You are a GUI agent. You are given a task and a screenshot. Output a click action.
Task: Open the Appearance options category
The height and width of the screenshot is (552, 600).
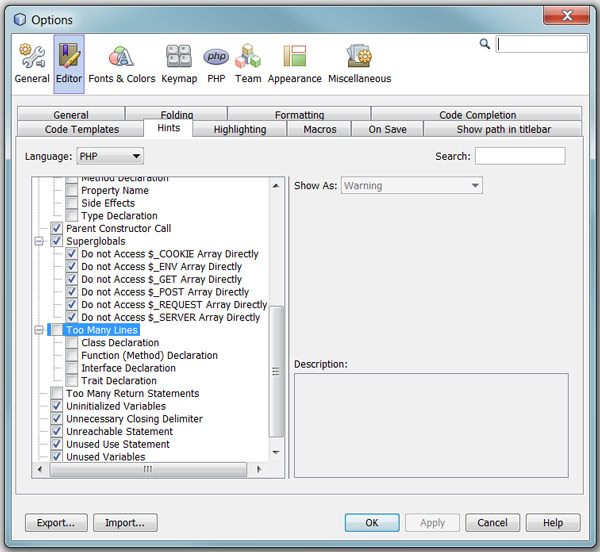tap(294, 64)
